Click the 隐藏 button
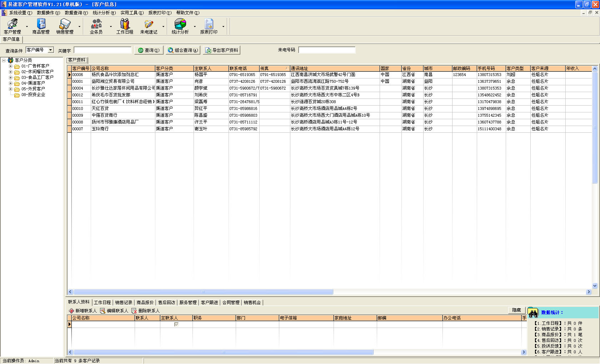The width and height of the screenshot is (600, 364). pyautogui.click(x=516, y=310)
